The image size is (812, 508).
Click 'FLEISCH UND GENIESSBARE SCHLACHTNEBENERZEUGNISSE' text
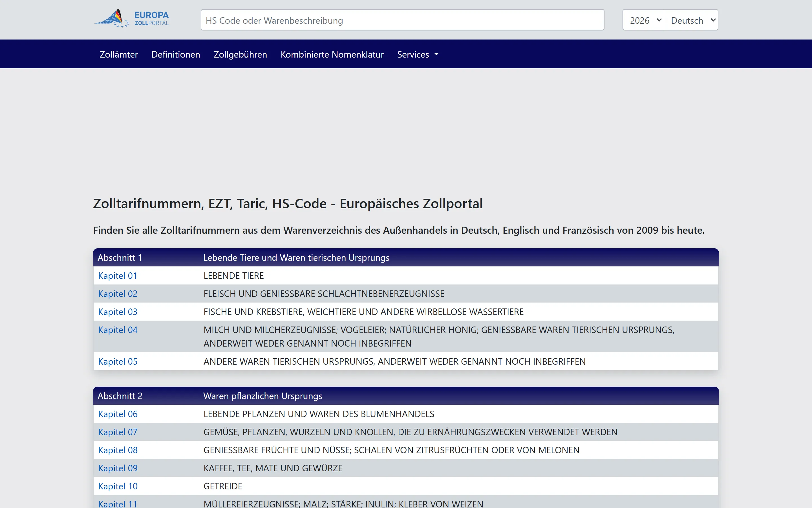click(x=324, y=294)
